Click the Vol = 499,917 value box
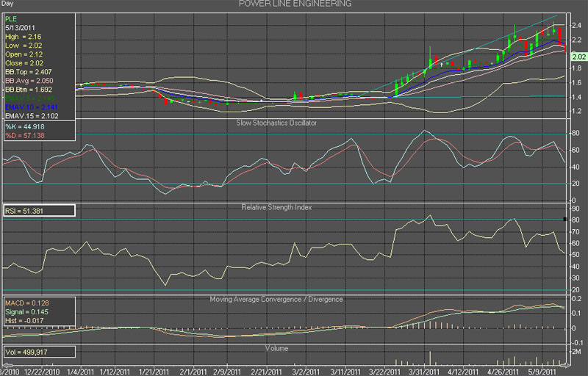 pos(40,352)
